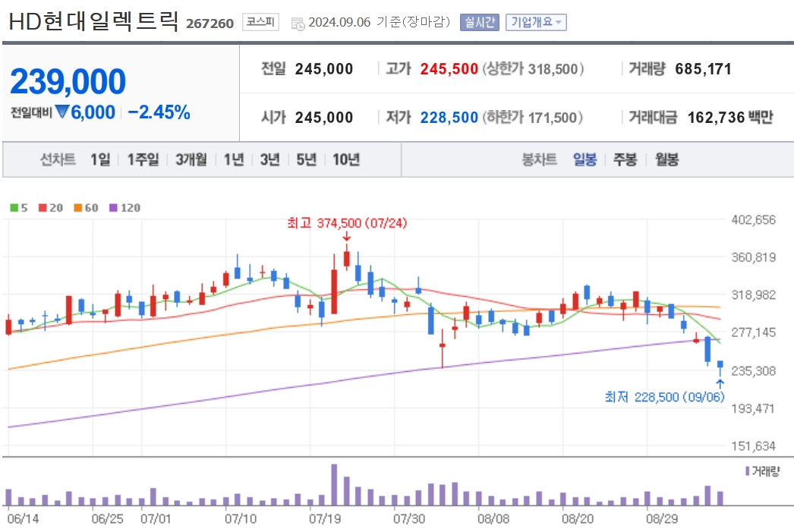The image size is (794, 532).
Task: Click the stock code 267260
Action: tap(210, 24)
